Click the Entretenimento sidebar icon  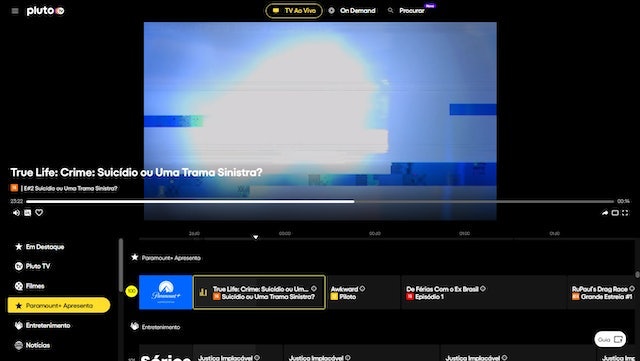pyautogui.click(x=19, y=325)
